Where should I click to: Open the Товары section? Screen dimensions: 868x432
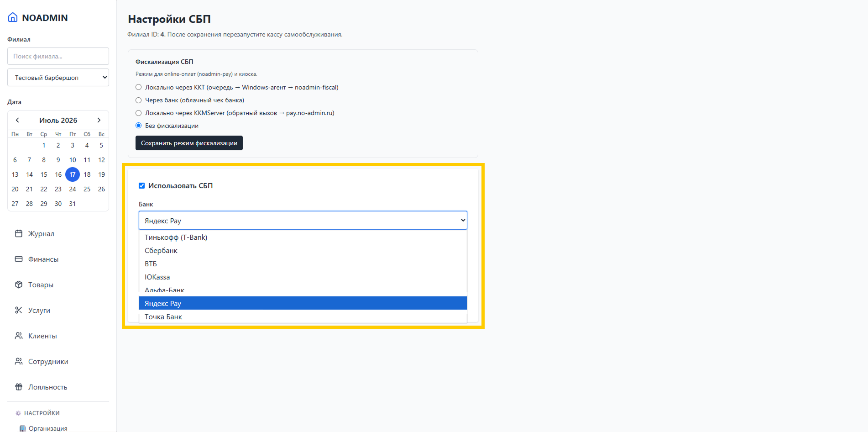click(41, 284)
